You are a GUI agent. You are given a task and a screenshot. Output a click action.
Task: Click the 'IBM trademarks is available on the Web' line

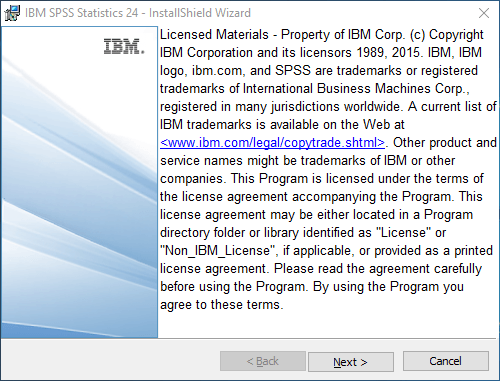[282, 125]
